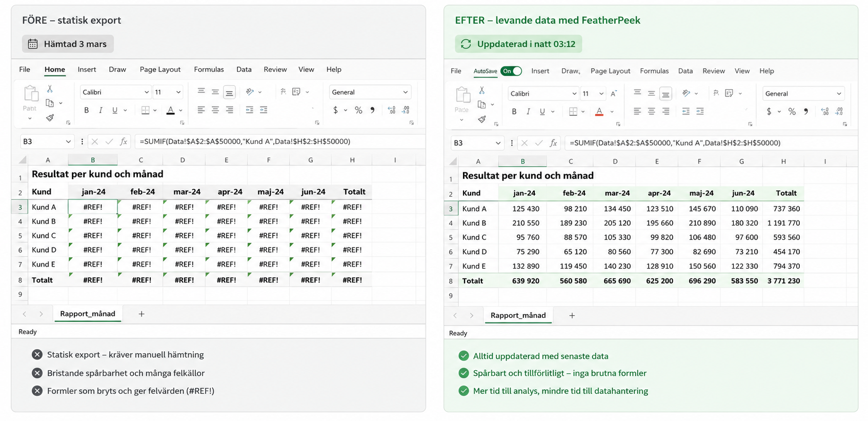Click the refresh icon beside Uppdaterad i natt
The width and height of the screenshot is (868, 421).
point(466,44)
